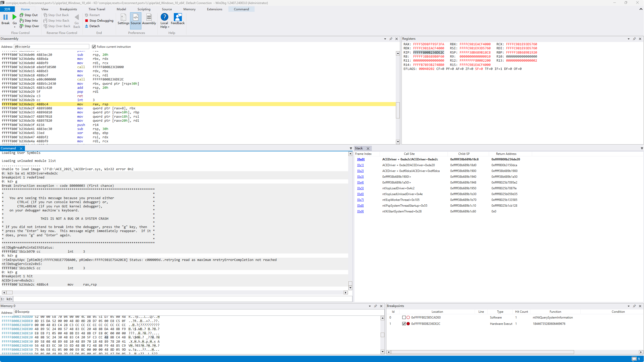Click the Command output horizontal scrollbar thumb

point(9,293)
